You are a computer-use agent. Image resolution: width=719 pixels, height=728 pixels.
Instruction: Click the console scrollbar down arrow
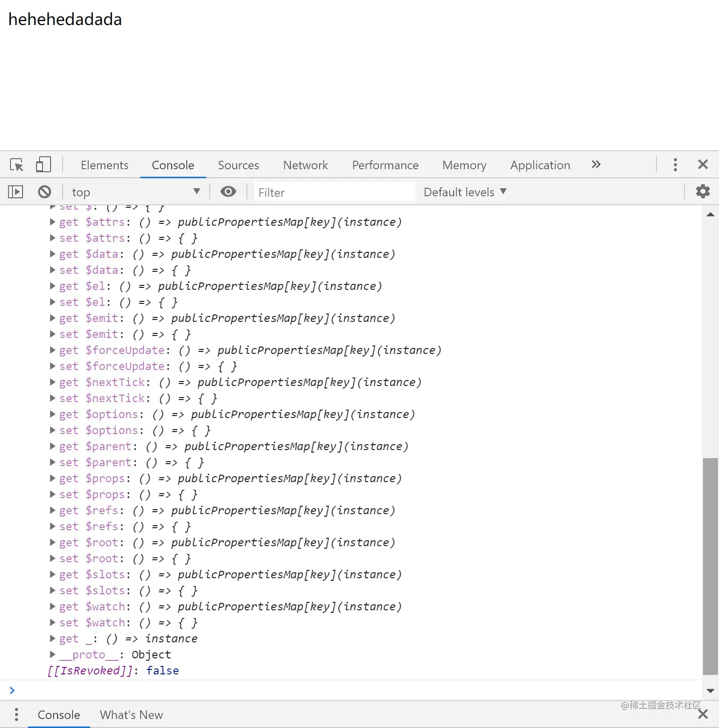coord(710,691)
